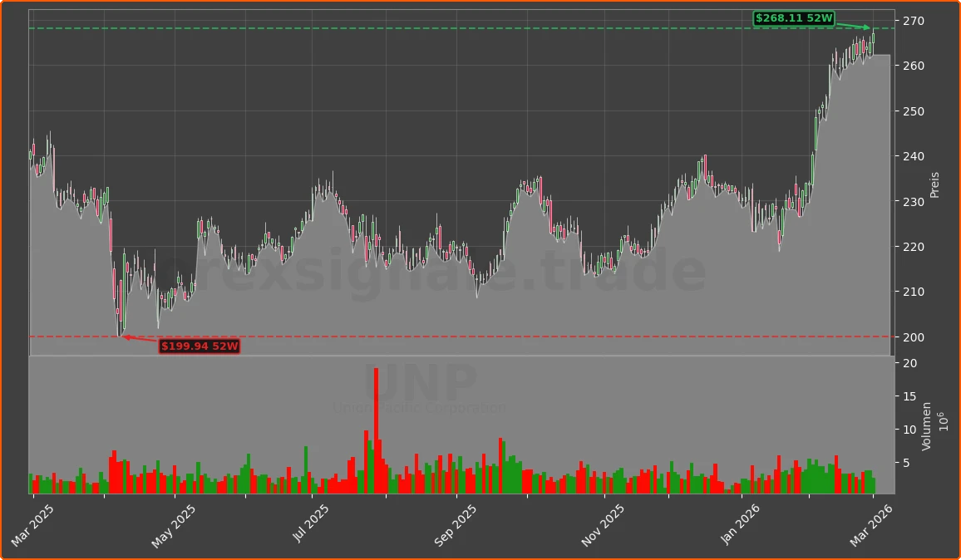The width and height of the screenshot is (961, 560).
Task: Click the red $199.94 52W low label
Action: click(200, 346)
